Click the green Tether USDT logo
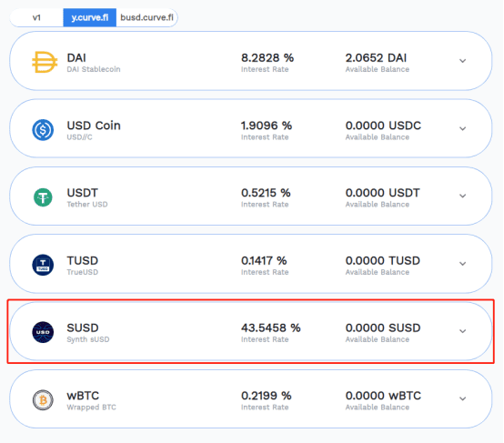This screenshot has width=504, height=443. [x=43, y=197]
